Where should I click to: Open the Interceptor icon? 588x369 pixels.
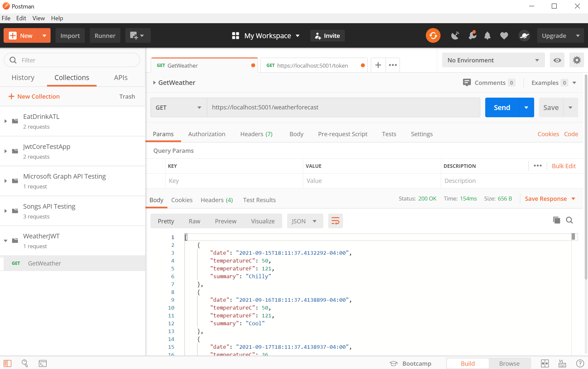(x=472, y=36)
